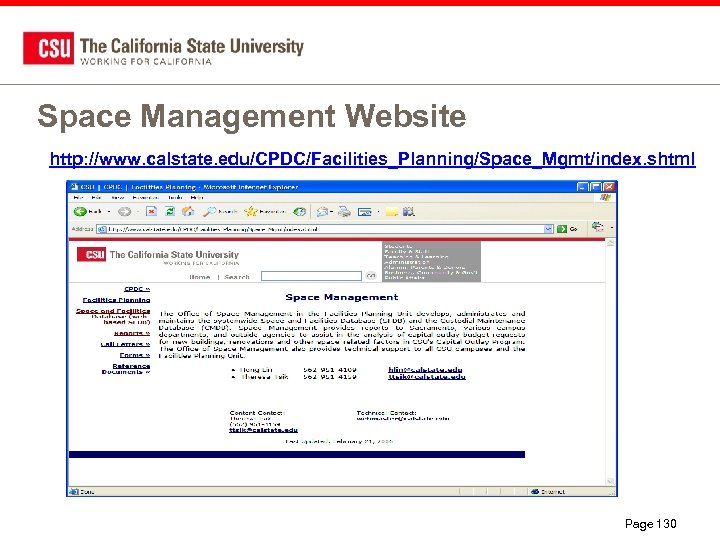The width and height of the screenshot is (720, 540).
Task: Open the Tools menu
Action: pyautogui.click(x=175, y=197)
